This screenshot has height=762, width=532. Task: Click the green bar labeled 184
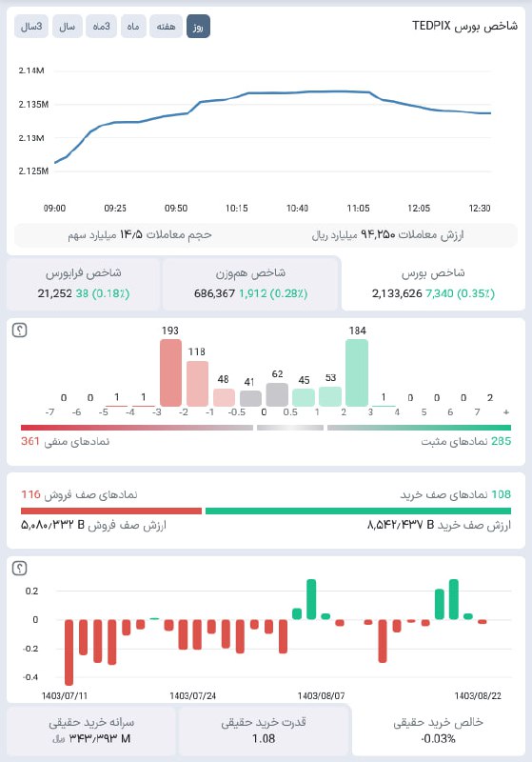pos(357,372)
